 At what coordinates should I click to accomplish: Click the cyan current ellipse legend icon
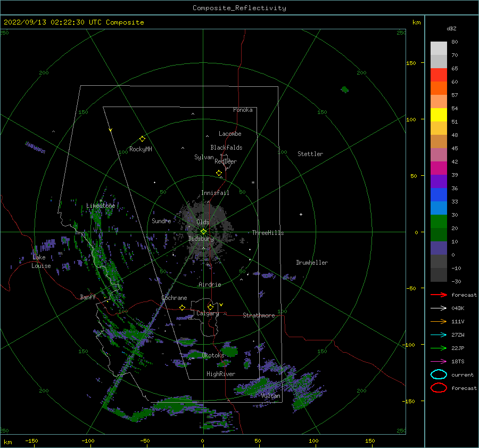439,374
